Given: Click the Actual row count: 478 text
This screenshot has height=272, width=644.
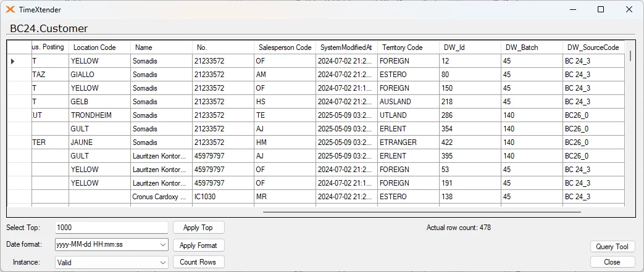Looking at the screenshot, I should [x=458, y=227].
